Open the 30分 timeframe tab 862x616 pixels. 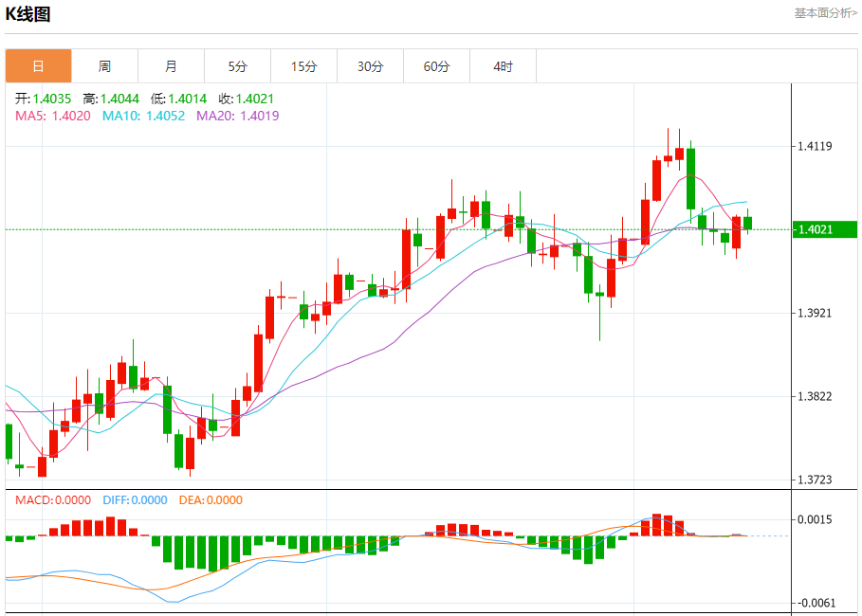tap(371, 66)
